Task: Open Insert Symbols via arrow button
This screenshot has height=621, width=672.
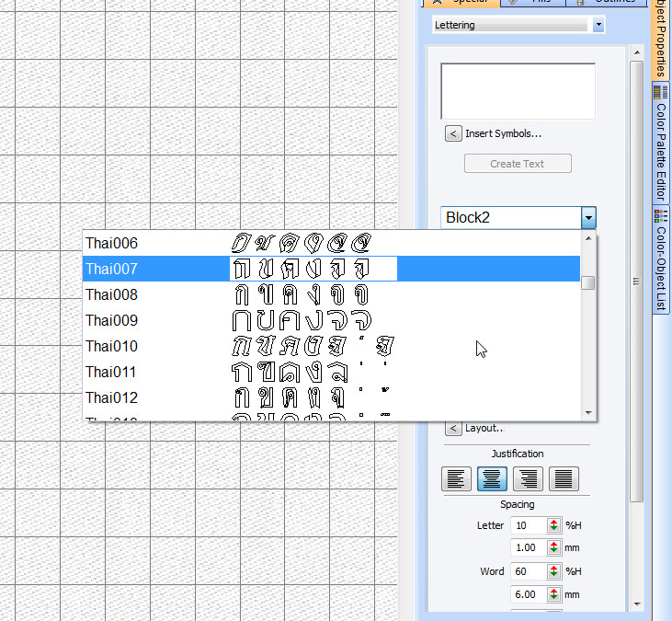Action: point(453,133)
